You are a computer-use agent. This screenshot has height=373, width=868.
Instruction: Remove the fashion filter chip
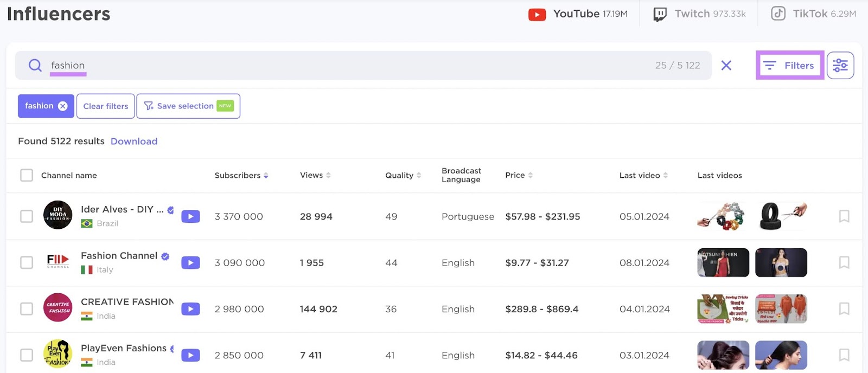point(63,106)
